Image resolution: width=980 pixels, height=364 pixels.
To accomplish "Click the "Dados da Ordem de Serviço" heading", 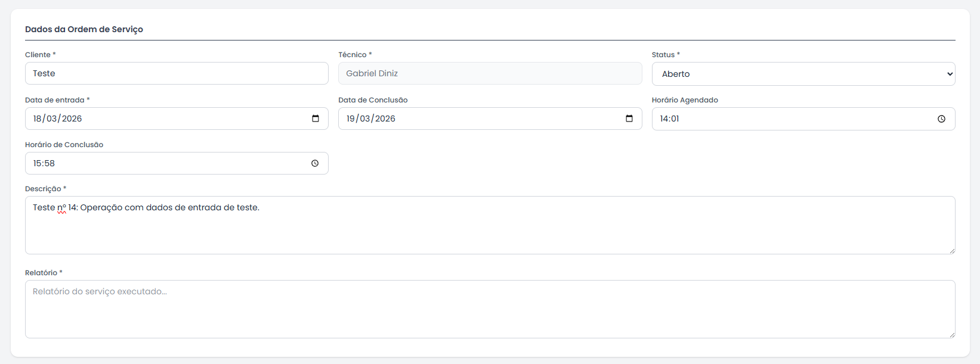I will pos(84,29).
